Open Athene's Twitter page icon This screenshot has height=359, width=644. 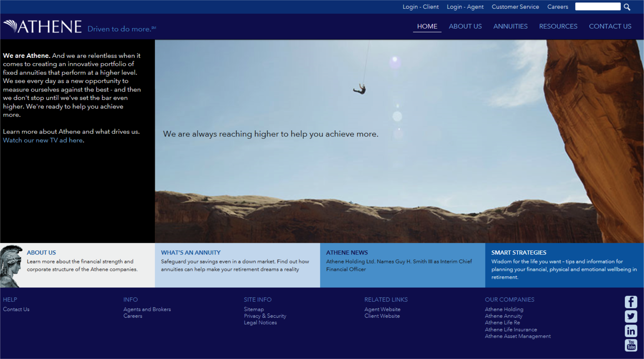click(631, 316)
